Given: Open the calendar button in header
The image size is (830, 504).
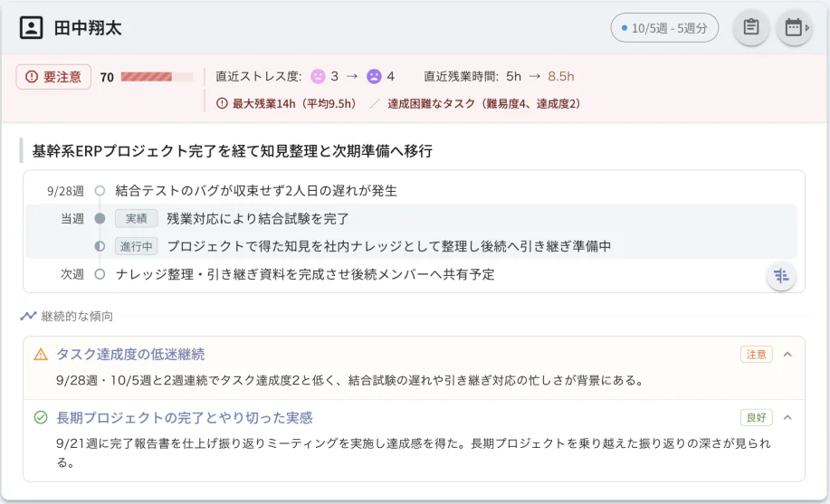Looking at the screenshot, I should coord(794,27).
